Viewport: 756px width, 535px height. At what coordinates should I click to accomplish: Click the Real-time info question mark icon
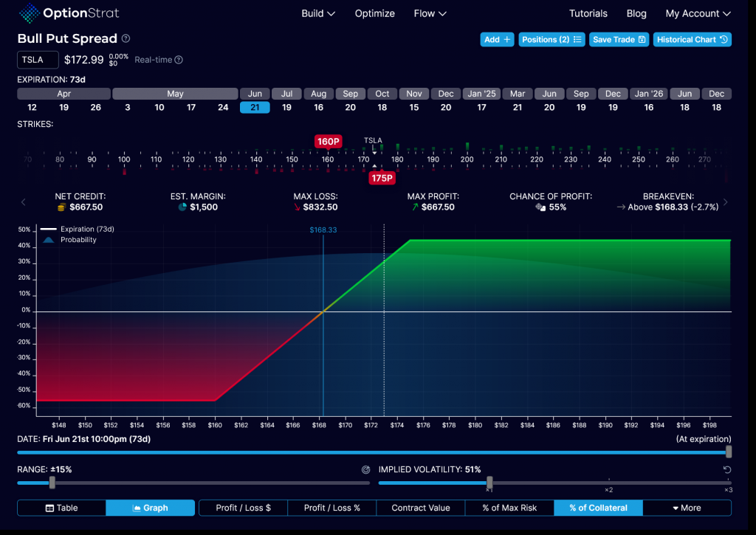[179, 60]
